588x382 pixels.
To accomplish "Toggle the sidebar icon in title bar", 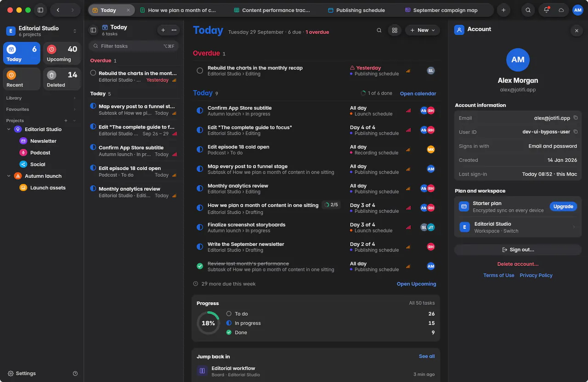I will 40,10.
